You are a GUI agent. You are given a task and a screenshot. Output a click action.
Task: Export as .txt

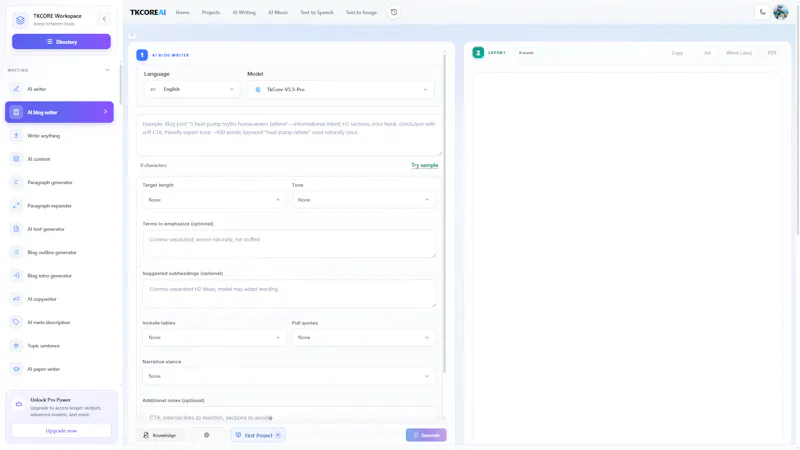coord(707,53)
